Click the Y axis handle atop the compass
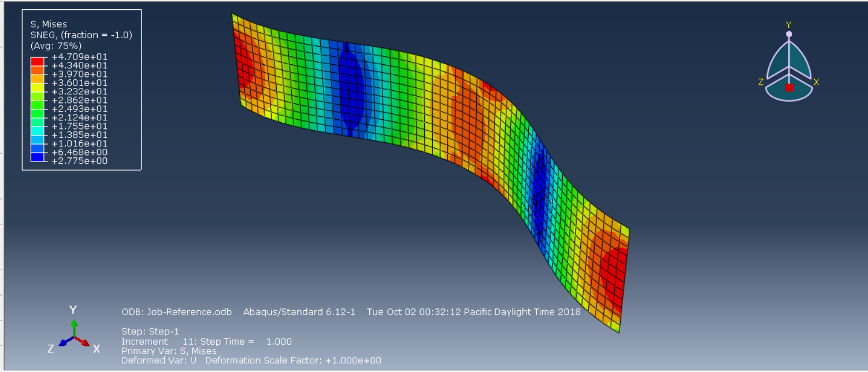The height and width of the screenshot is (372, 868). [x=789, y=34]
